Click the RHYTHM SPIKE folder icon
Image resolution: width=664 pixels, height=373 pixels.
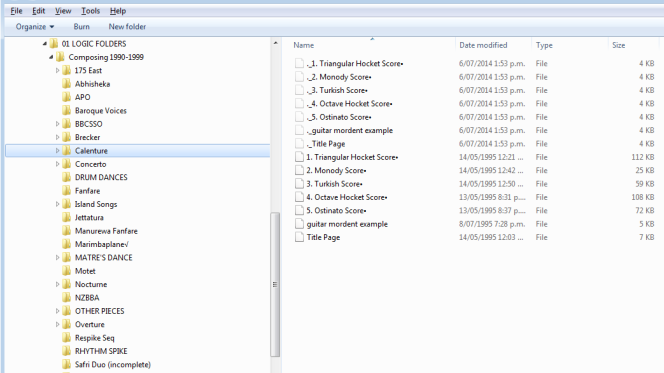point(66,351)
